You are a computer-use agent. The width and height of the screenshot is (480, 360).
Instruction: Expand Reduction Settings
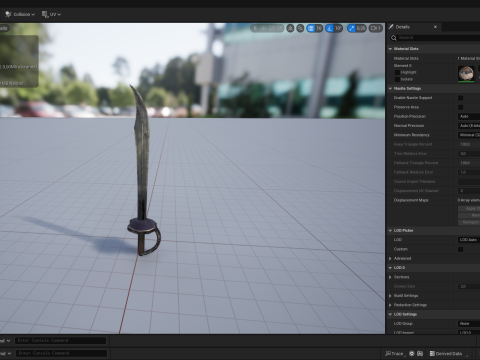[x=390, y=305]
